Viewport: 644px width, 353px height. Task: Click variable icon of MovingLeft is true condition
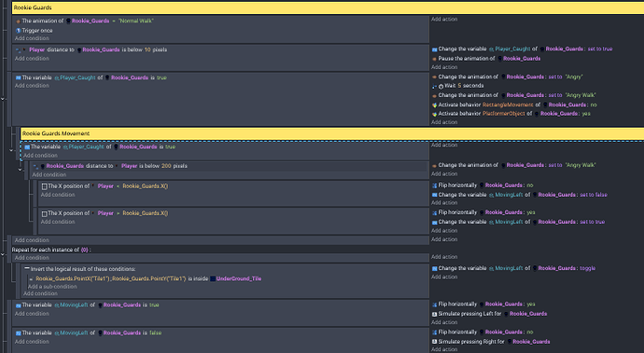coord(18,305)
